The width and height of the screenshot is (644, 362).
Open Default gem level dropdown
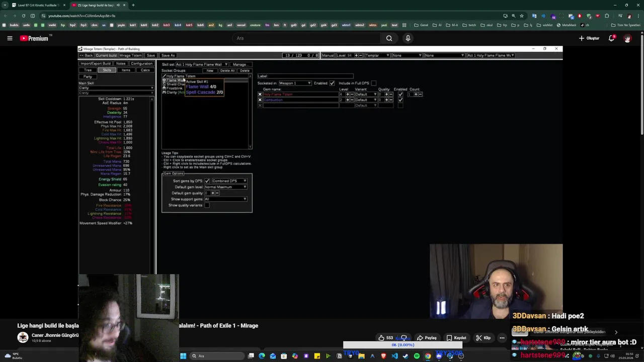(225, 187)
